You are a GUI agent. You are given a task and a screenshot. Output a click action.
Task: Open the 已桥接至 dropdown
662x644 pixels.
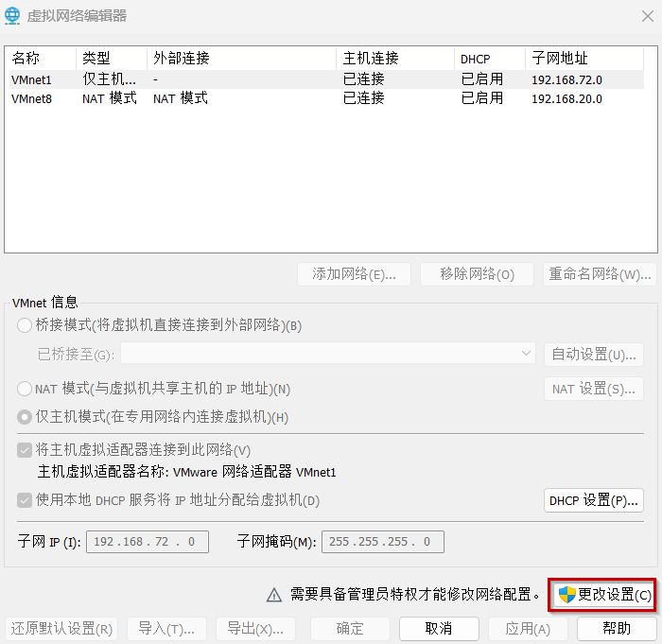tap(328, 353)
